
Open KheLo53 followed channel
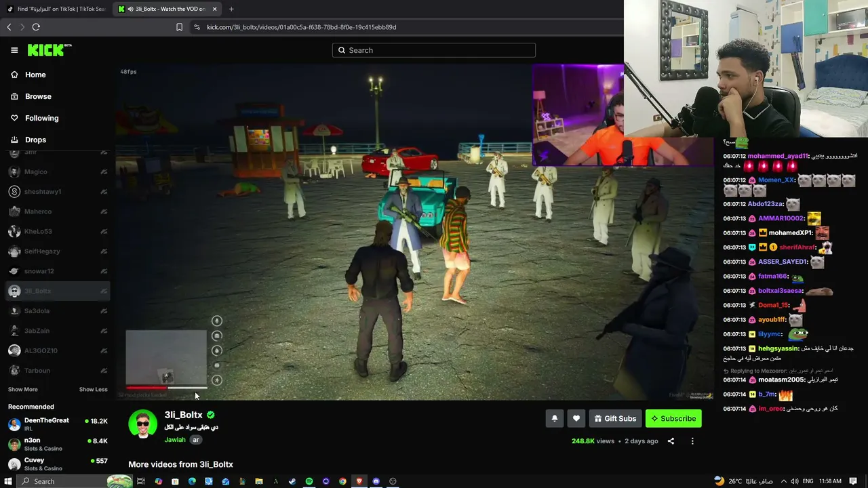point(58,231)
